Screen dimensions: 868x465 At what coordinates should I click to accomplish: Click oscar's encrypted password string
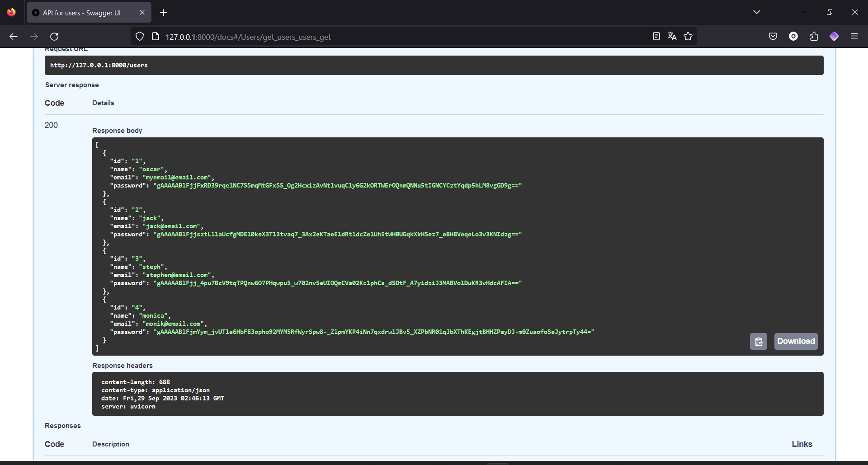(338, 186)
